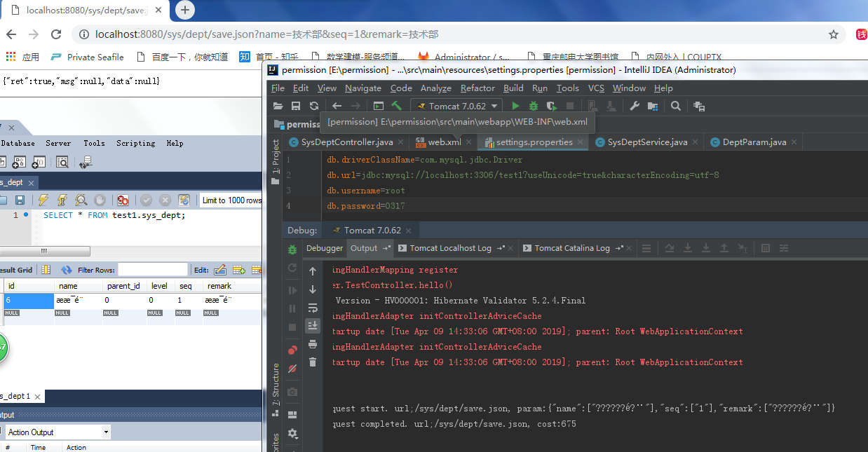Expand the Action Output dropdown

coord(106,432)
